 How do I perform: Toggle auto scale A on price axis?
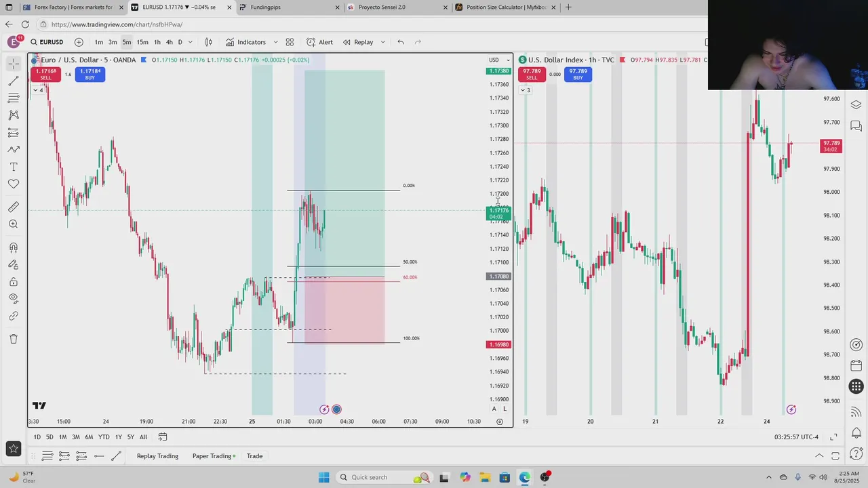494,409
